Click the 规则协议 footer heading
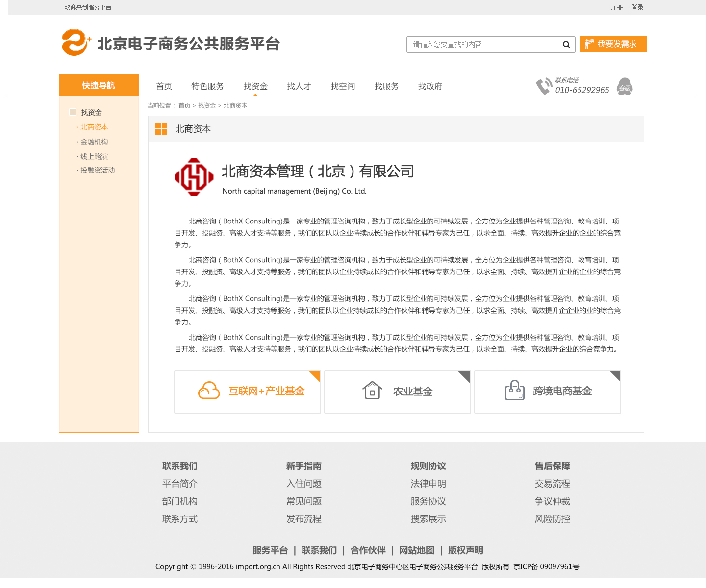Image resolution: width=706 pixels, height=588 pixels. pos(429,466)
